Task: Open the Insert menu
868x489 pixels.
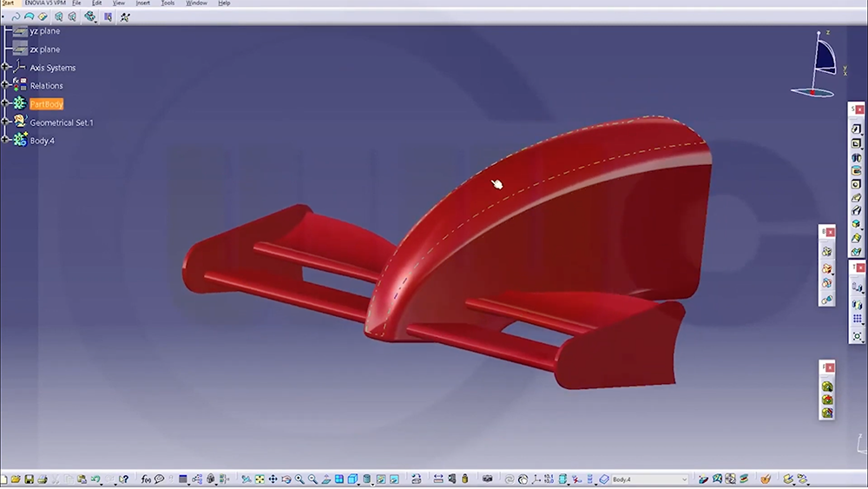Action: 142,3
